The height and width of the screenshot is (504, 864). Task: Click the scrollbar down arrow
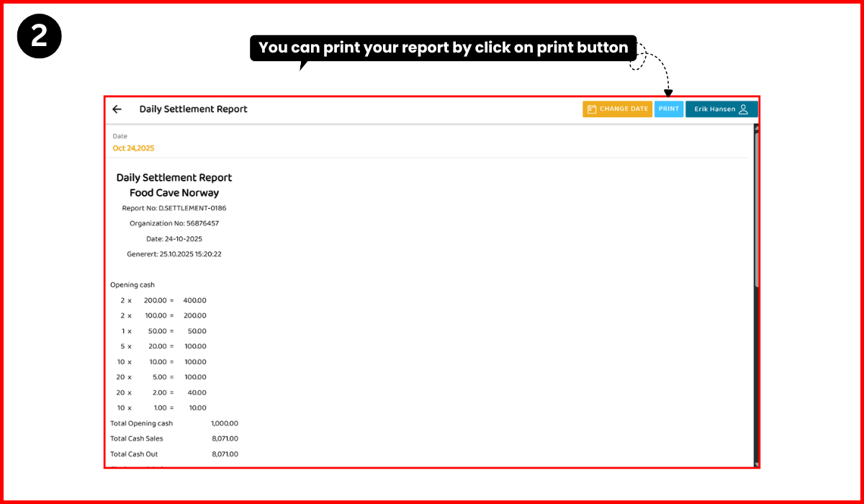756,464
